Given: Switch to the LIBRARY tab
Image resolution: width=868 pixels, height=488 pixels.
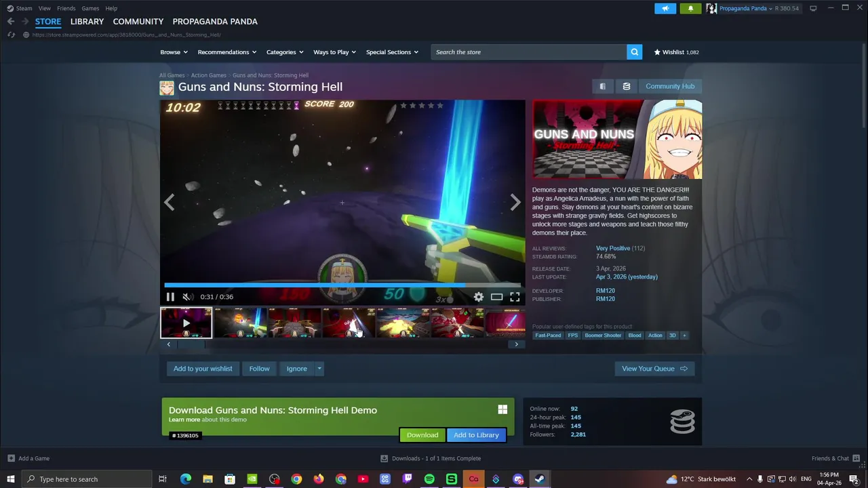Looking at the screenshot, I should click(x=87, y=22).
